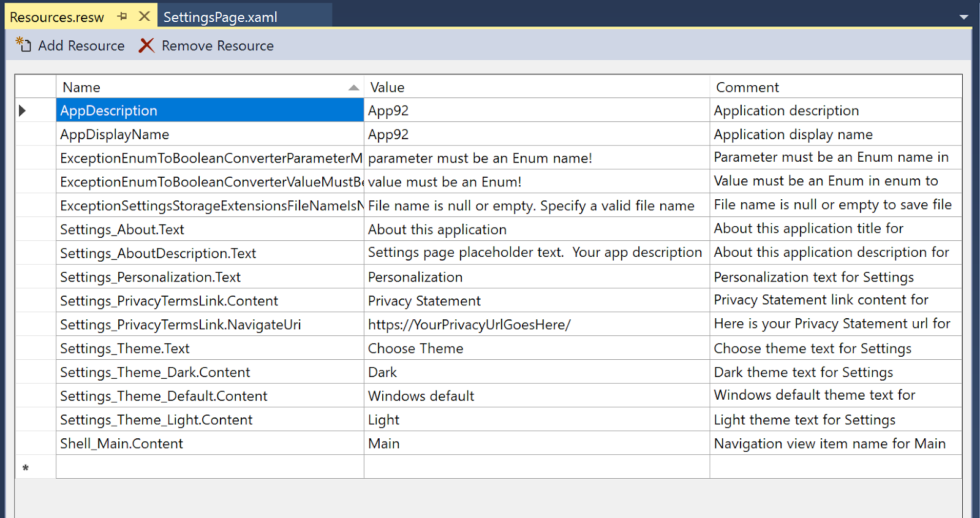Click the Windows default value cell
The image size is (980, 518).
pos(537,395)
